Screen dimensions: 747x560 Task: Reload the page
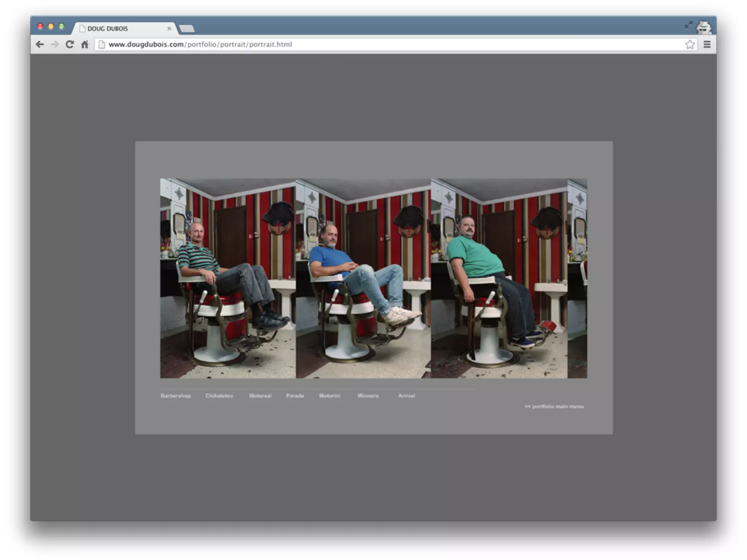70,44
